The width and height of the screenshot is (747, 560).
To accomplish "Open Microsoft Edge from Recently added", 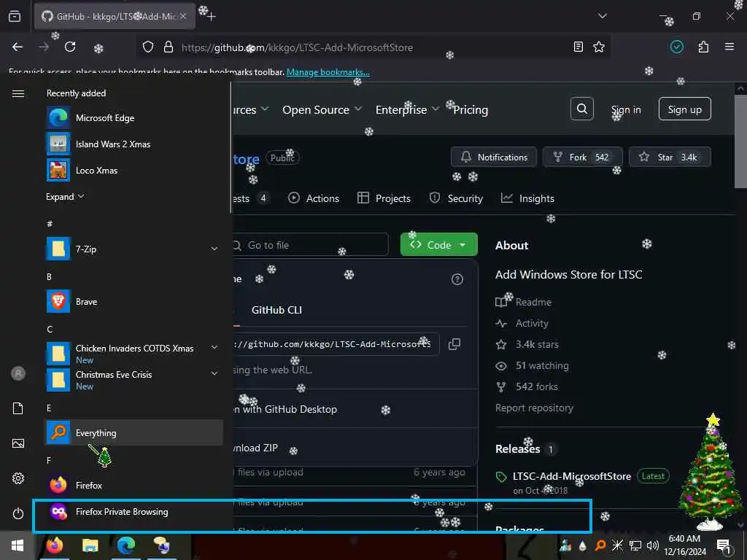I will pos(134,117).
